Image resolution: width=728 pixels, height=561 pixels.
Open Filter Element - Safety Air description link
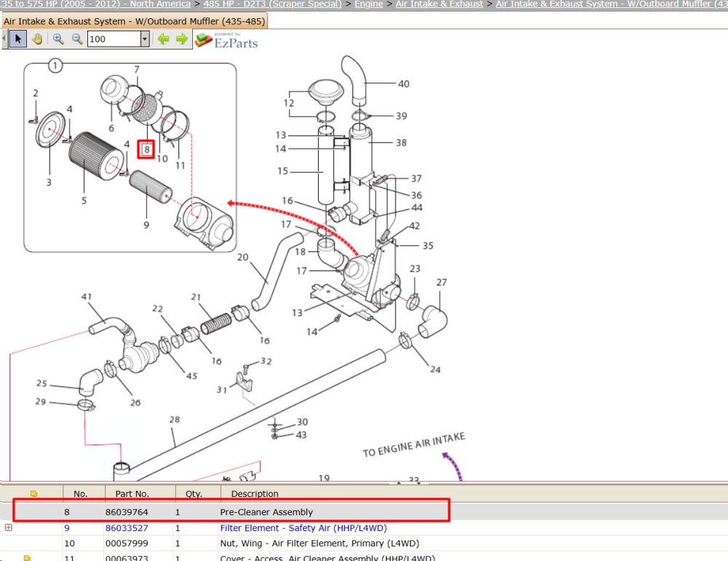coord(303,528)
